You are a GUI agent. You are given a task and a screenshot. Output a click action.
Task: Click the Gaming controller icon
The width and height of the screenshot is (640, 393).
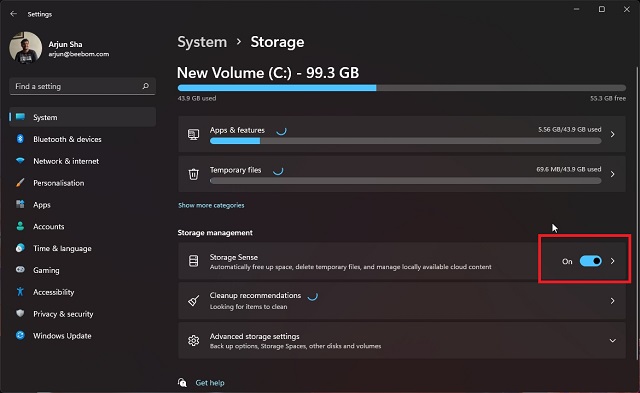pyautogui.click(x=20, y=270)
